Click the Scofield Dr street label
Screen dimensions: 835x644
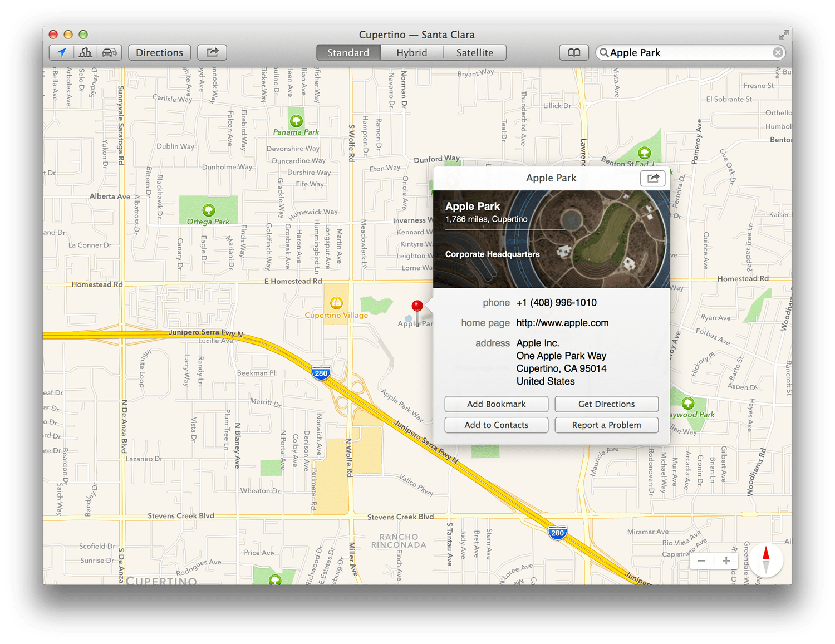point(97,547)
